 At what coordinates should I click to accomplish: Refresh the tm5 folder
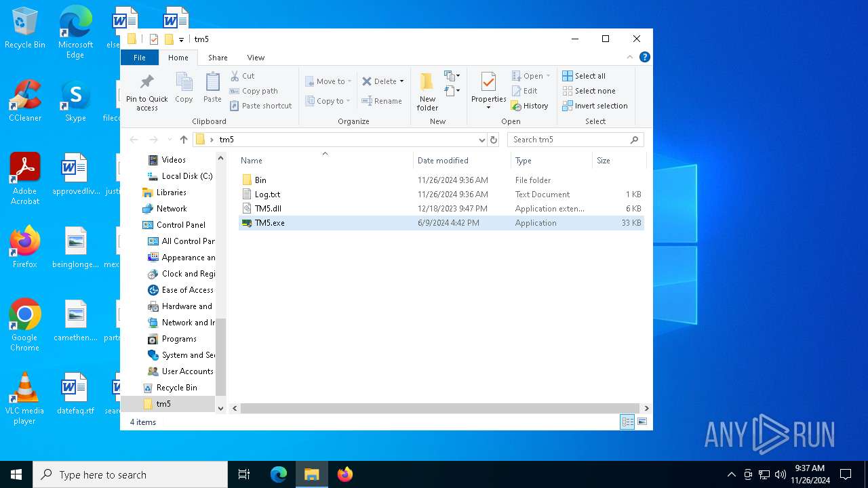[x=494, y=140]
